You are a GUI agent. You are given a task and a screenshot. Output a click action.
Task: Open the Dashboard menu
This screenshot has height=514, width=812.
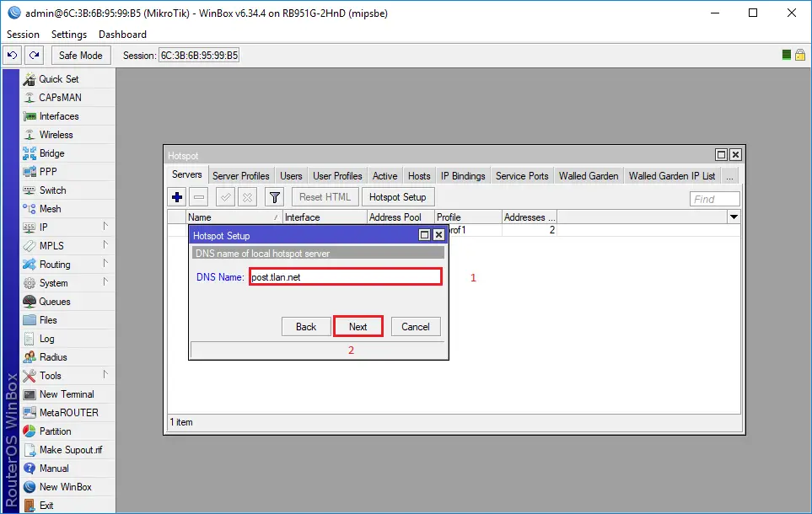point(123,35)
